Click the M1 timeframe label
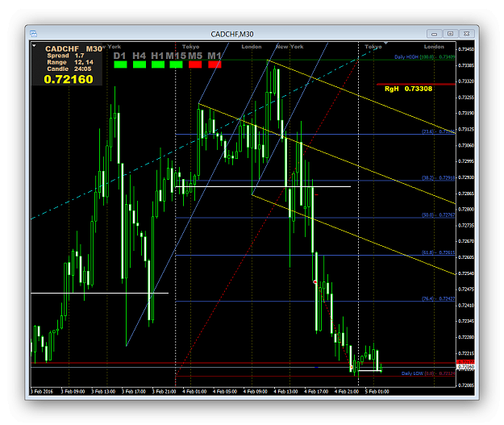 click(x=215, y=56)
